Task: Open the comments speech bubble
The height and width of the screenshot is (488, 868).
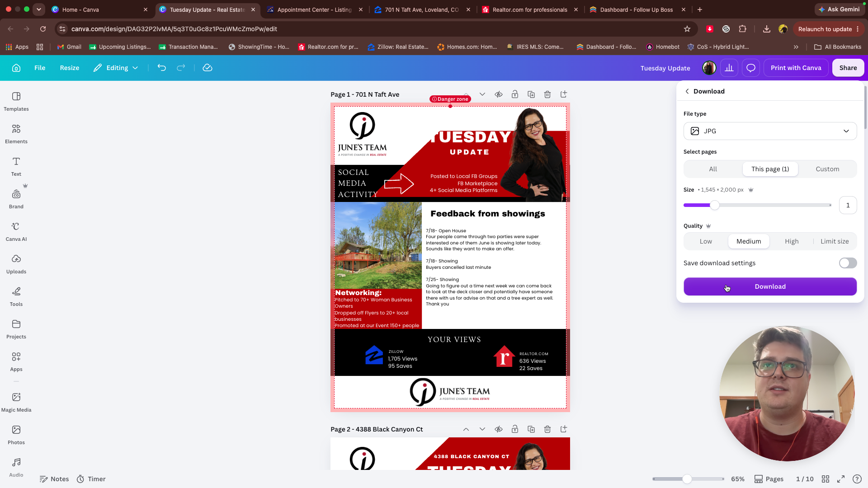Action: 751,68
